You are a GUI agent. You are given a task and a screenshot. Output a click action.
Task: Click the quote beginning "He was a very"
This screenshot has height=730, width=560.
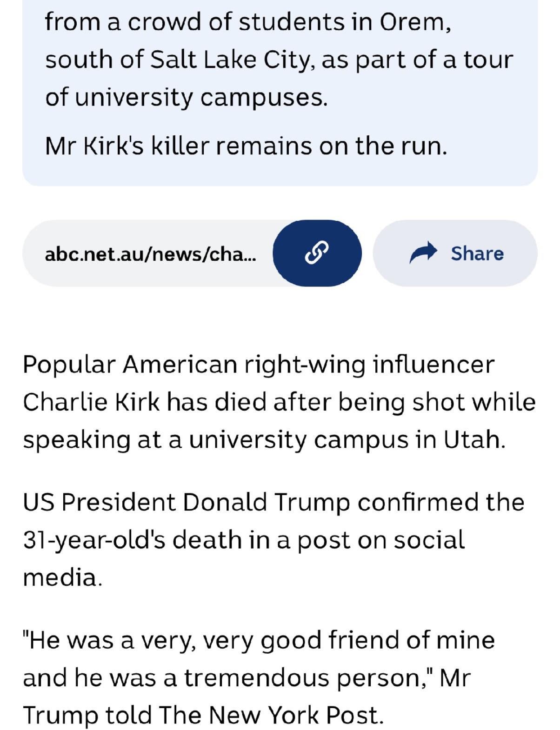pyautogui.click(x=259, y=677)
